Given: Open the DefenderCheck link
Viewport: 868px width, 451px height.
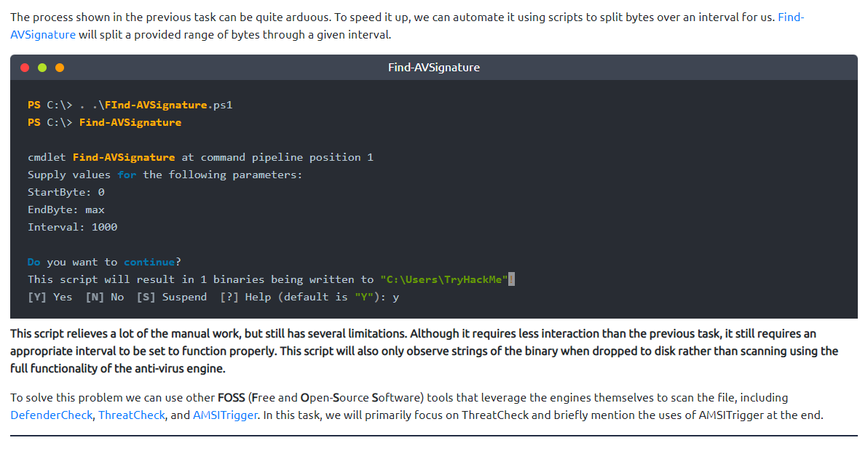Looking at the screenshot, I should [51, 415].
